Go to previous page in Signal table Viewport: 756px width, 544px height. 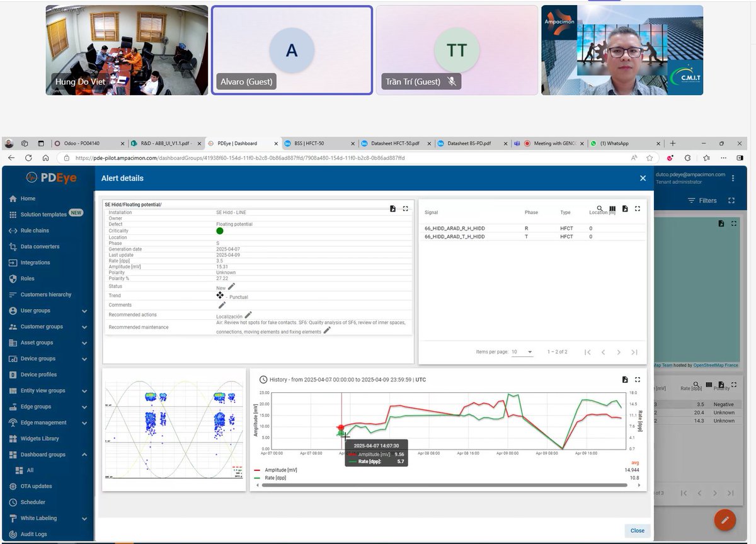tap(603, 352)
